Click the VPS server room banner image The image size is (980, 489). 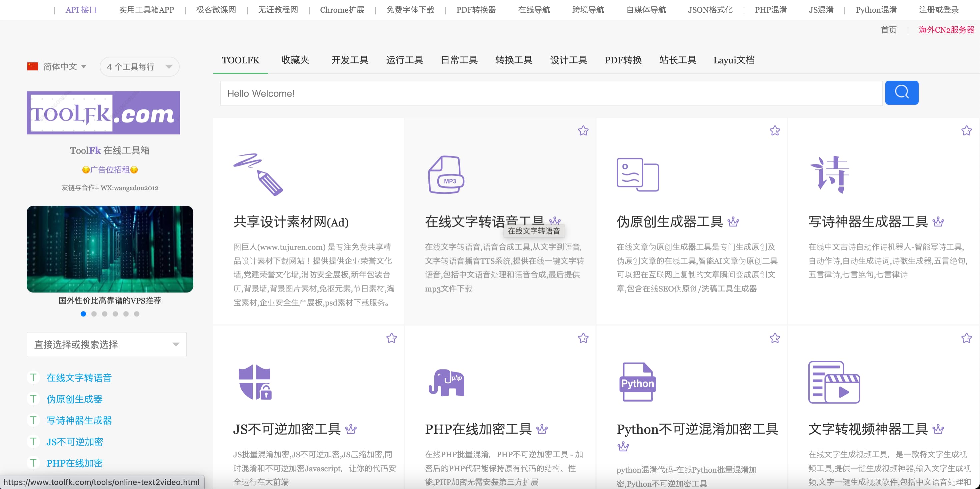coord(110,249)
